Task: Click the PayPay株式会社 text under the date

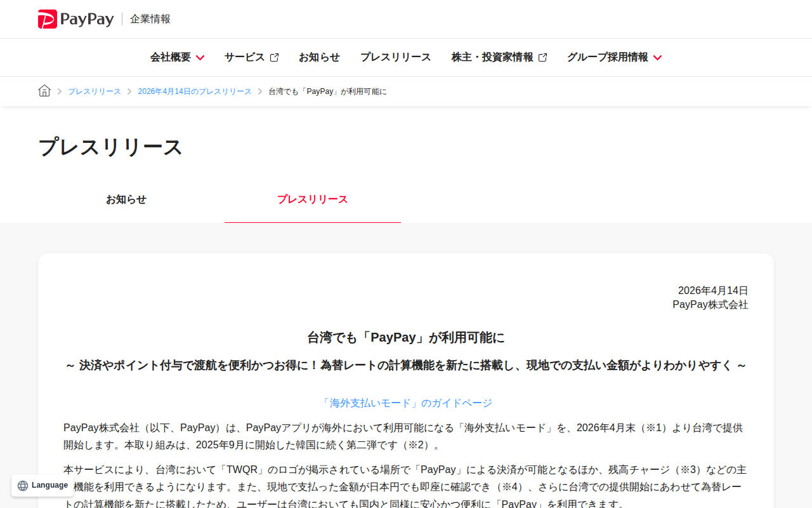Action: (710, 305)
